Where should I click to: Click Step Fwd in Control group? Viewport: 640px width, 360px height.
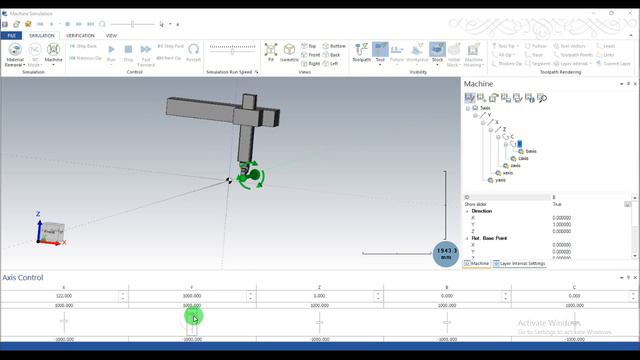[x=170, y=46]
